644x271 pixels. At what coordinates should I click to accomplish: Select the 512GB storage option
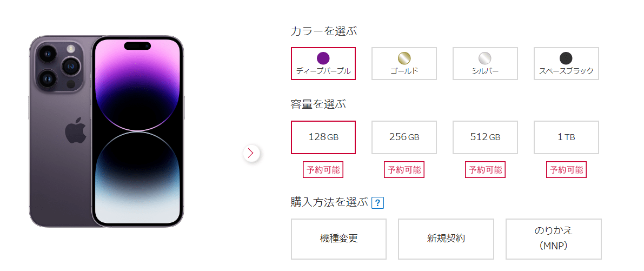pos(485,137)
